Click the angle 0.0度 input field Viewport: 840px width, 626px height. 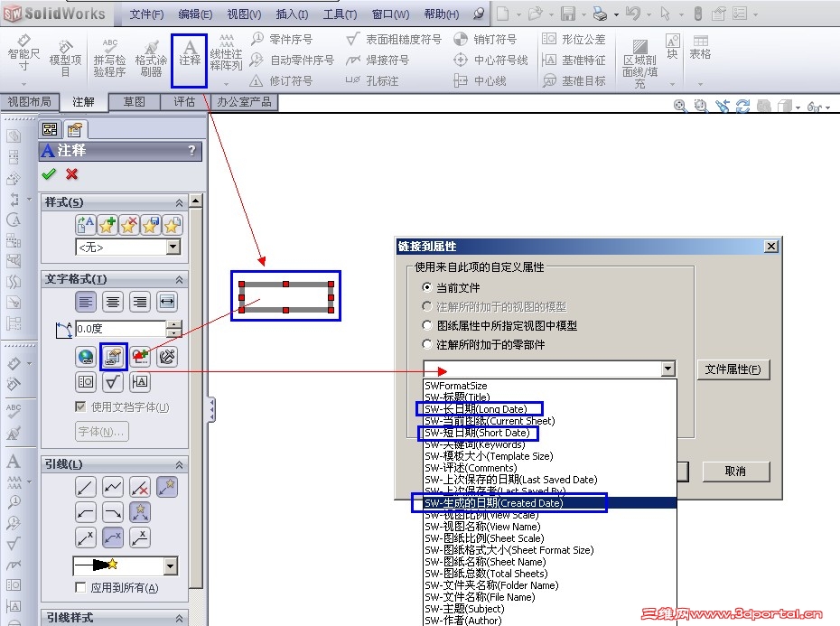(121, 329)
